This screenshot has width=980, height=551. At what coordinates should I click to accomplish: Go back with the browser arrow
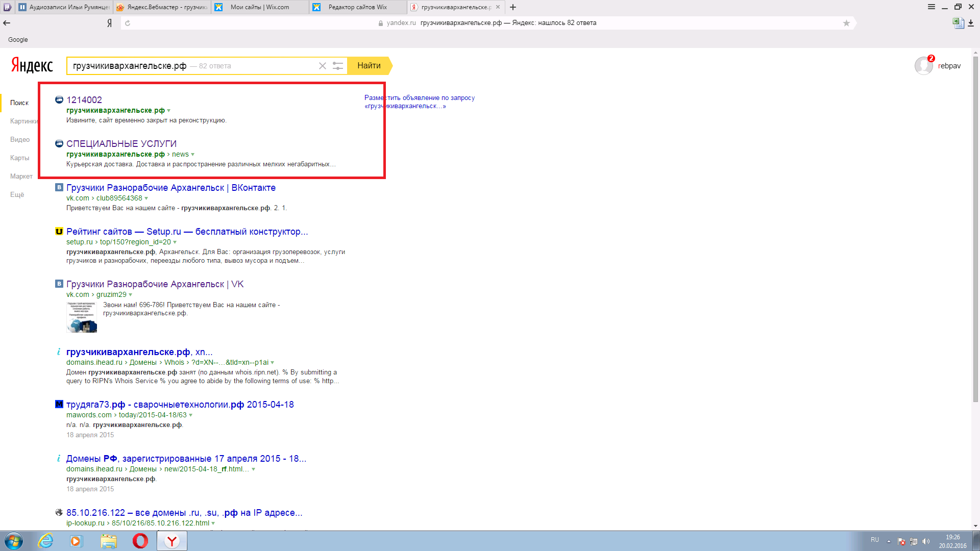[7, 23]
